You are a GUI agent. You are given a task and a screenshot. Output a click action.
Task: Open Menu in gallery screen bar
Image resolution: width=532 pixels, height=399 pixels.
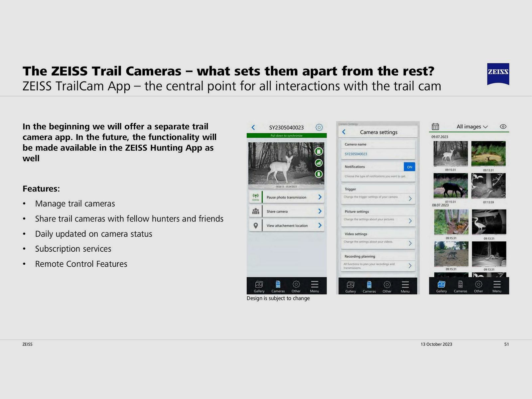(x=497, y=286)
